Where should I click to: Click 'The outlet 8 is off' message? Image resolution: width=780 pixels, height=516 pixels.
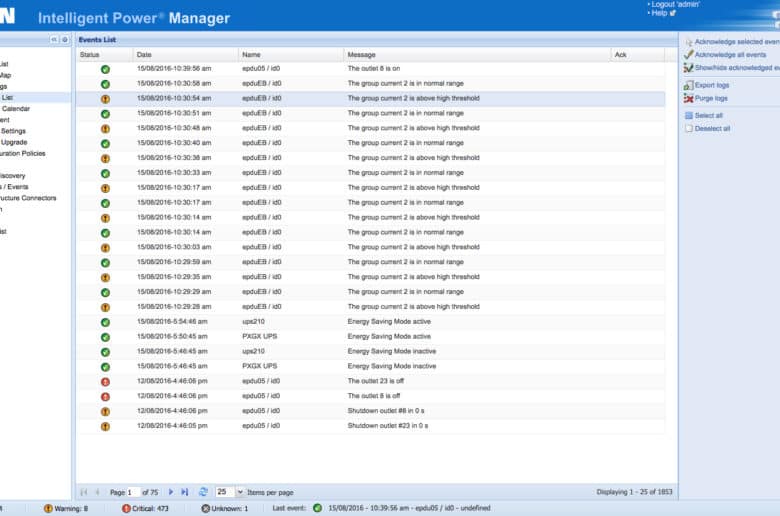(x=374, y=396)
